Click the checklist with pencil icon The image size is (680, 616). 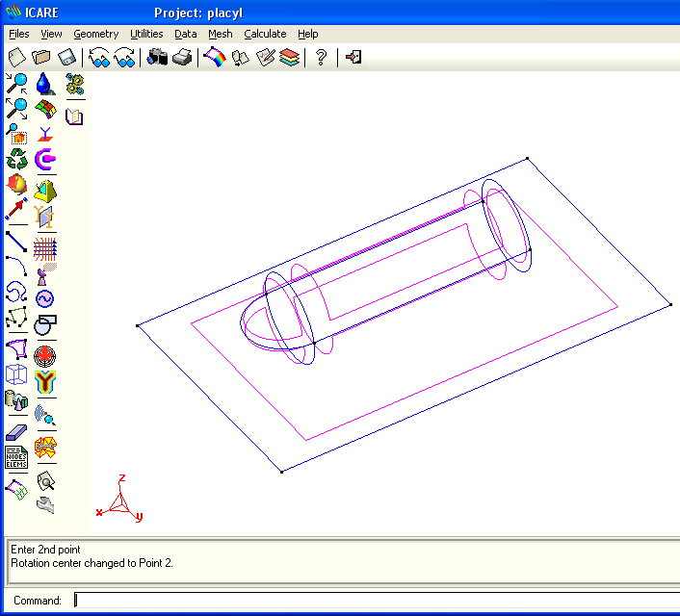pos(266,57)
